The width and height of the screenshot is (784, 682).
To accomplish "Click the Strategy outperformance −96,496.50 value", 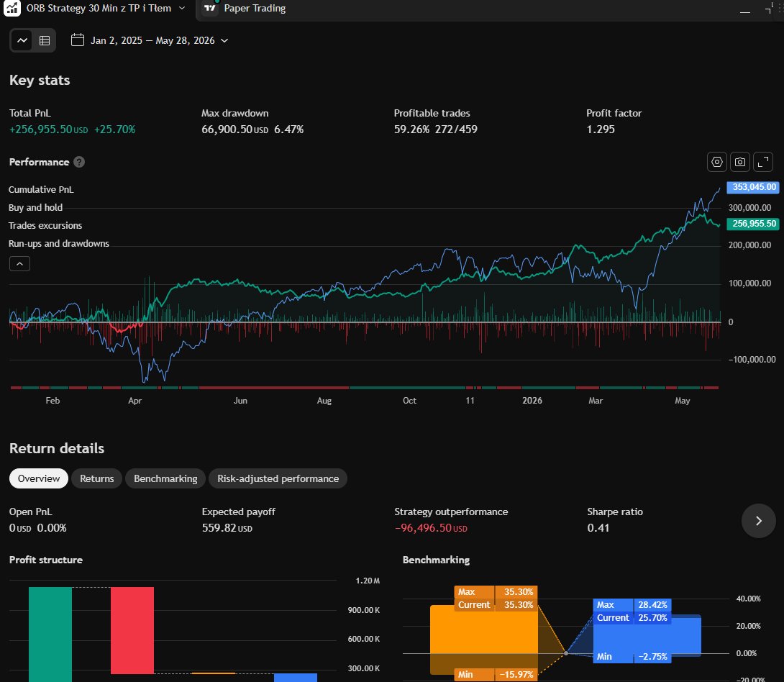I will pos(431,528).
